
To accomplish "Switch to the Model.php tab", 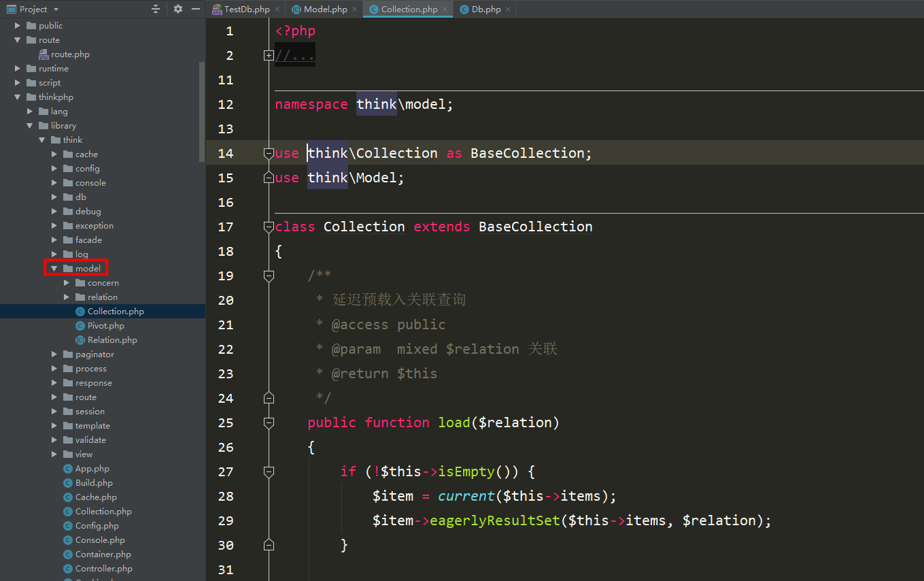I will pyautogui.click(x=319, y=9).
